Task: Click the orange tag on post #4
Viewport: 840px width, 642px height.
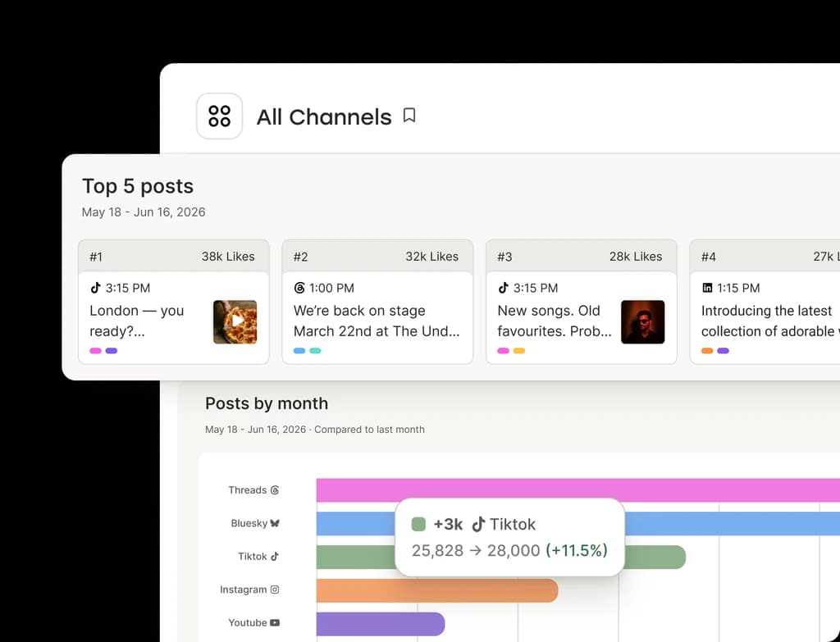Action: 707,351
